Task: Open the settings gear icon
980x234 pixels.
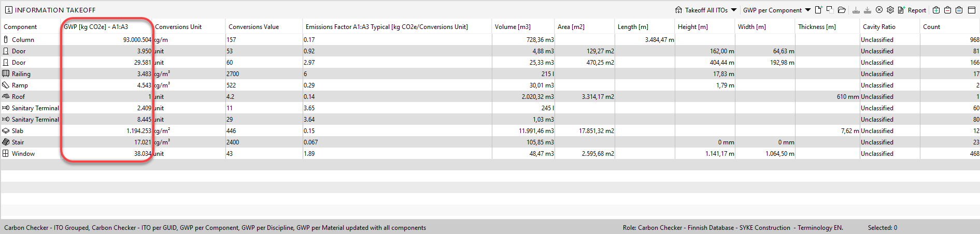Action: point(890,10)
